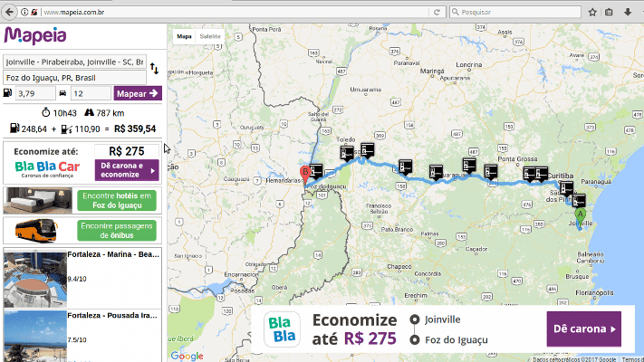This screenshot has width=644, height=362.
Task: Click the red destination marker B
Action: click(x=304, y=175)
